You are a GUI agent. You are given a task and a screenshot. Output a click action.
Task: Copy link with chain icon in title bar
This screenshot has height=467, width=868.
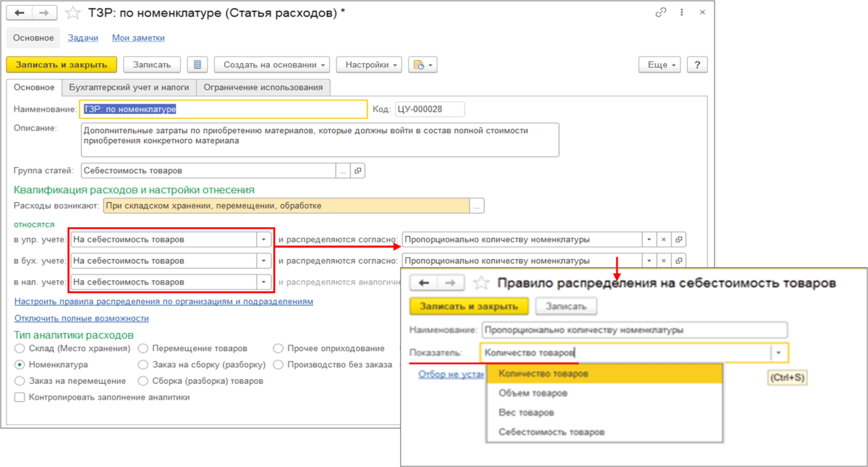661,13
